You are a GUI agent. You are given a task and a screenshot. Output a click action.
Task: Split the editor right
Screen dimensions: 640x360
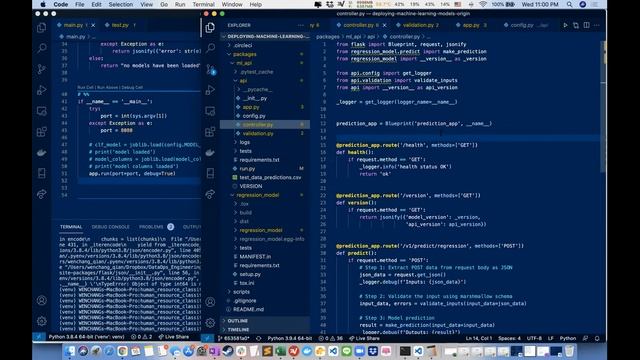click(x=587, y=25)
